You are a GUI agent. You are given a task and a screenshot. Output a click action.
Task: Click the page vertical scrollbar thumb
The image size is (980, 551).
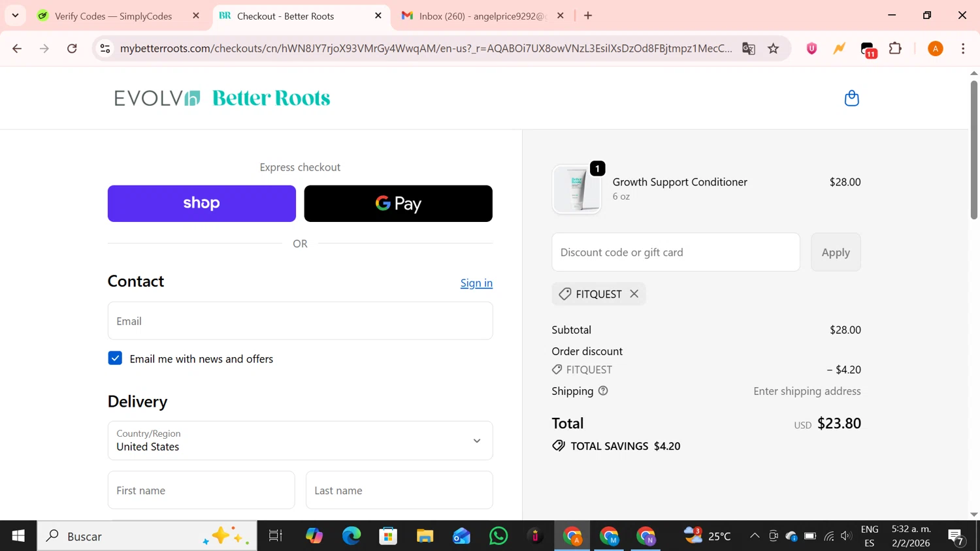[x=974, y=150]
